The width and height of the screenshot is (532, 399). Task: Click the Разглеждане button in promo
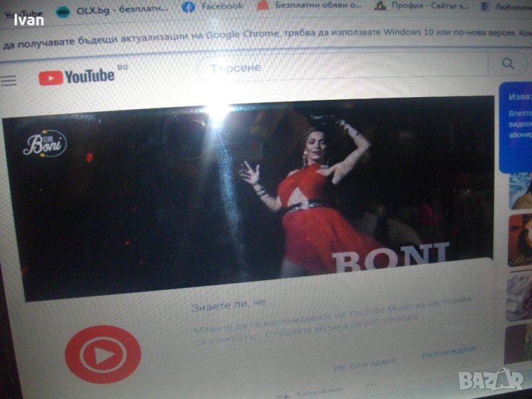[x=449, y=351]
